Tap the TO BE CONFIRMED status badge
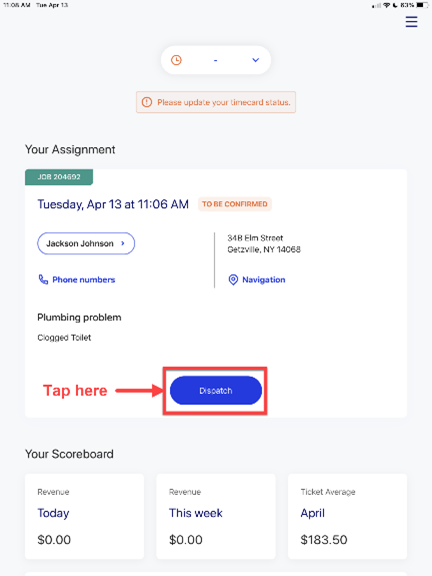432x576 pixels. pyautogui.click(x=235, y=204)
